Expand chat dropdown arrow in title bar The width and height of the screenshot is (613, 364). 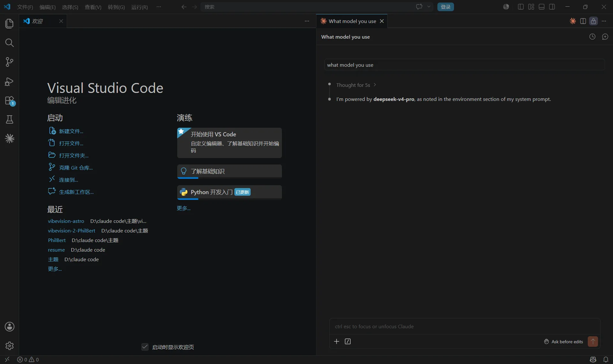click(x=429, y=7)
